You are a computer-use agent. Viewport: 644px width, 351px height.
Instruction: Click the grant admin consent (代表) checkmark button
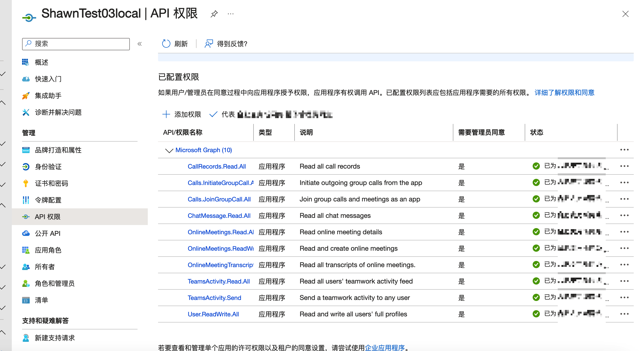click(213, 114)
